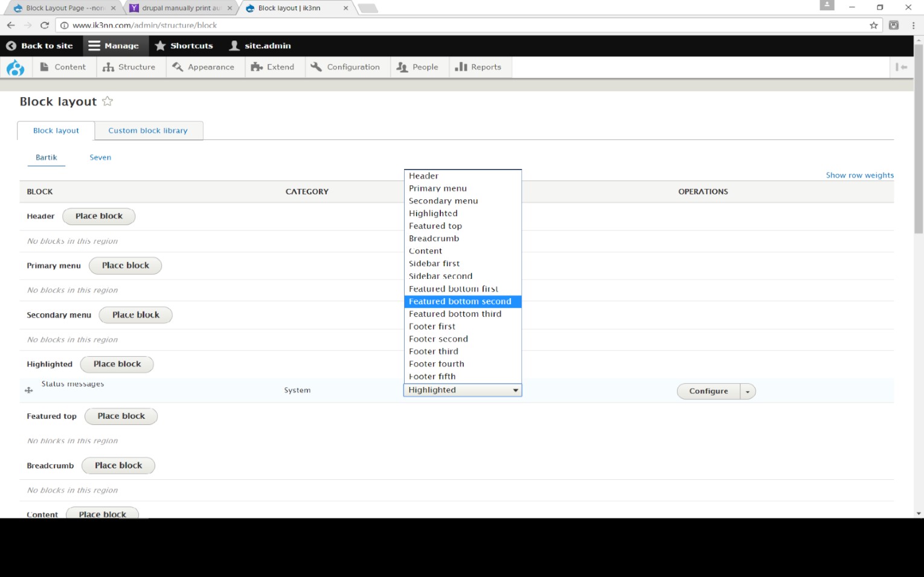Close the 'Block layout | ik3nn' tab

pos(345,8)
